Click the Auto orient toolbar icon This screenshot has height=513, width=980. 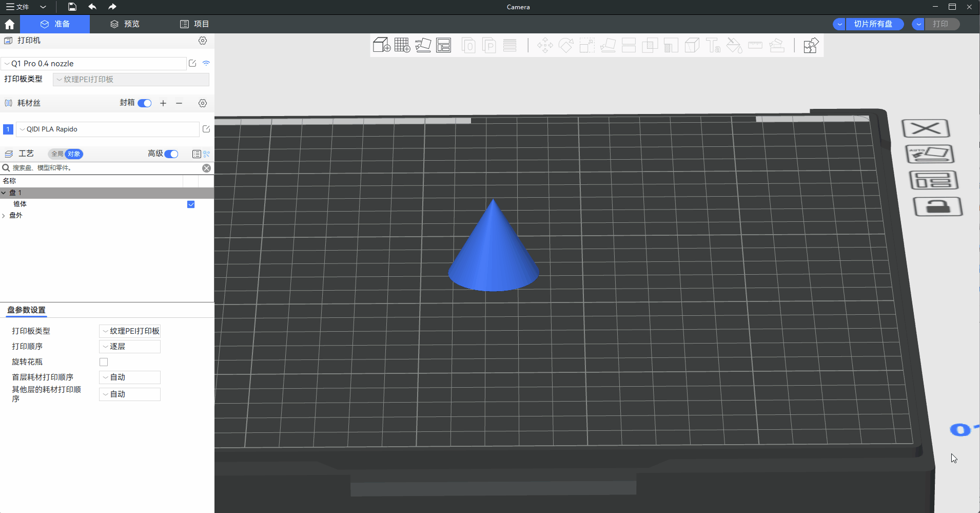click(x=423, y=45)
